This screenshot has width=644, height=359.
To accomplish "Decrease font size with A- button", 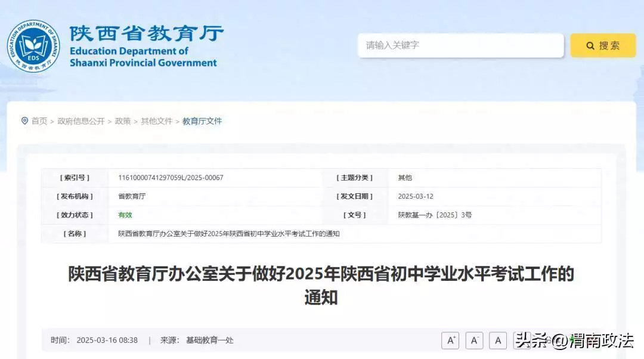I will click(474, 341).
